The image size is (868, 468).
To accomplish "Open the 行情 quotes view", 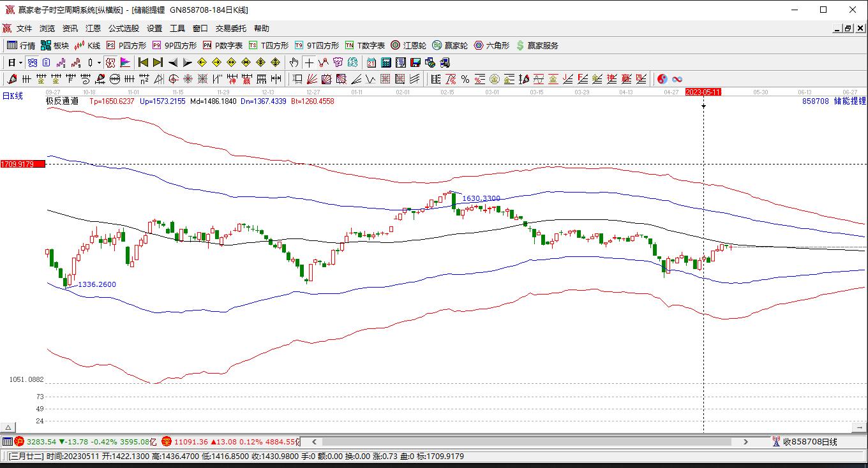I will [20, 45].
